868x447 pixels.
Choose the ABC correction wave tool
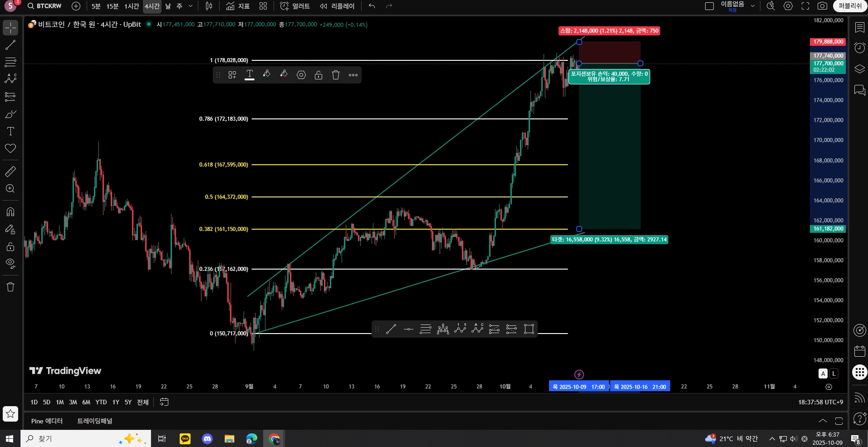tap(477, 329)
